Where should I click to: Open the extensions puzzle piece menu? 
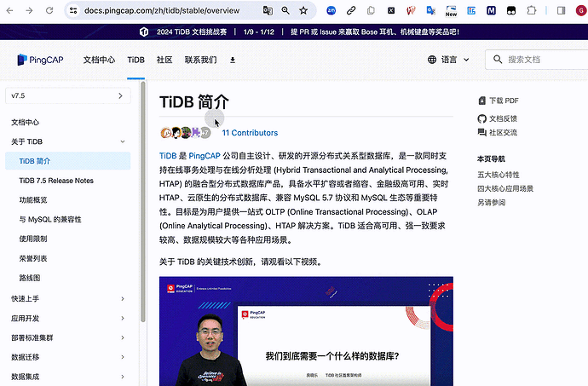click(532, 10)
